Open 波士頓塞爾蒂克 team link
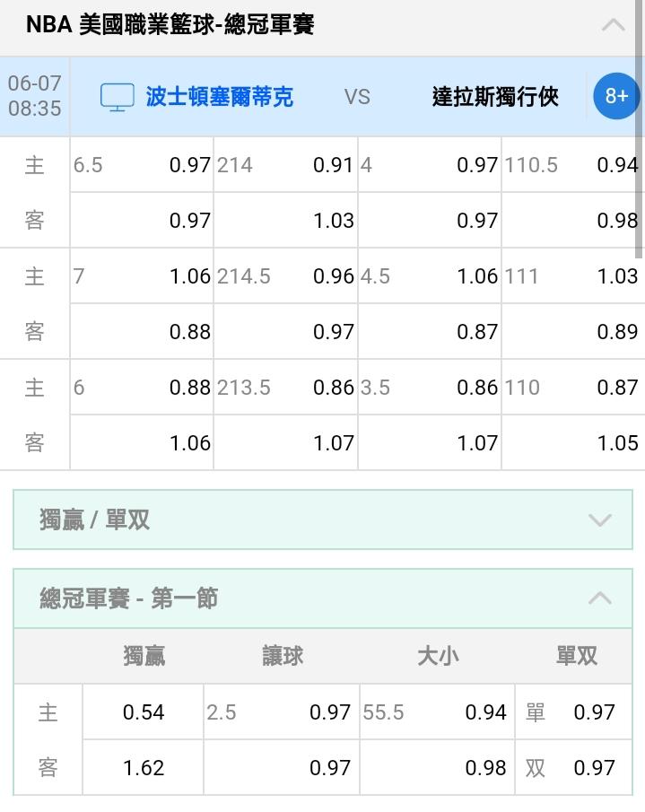645x812 pixels. [220, 97]
